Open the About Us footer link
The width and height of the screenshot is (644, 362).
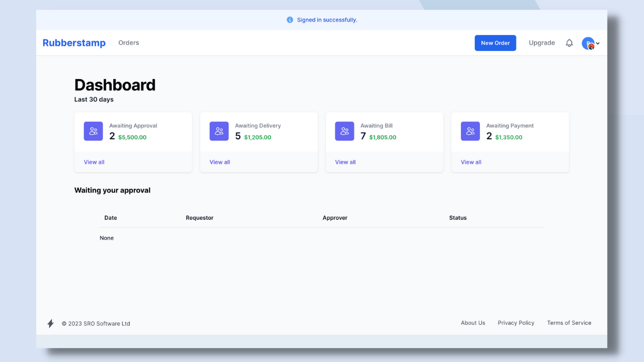(473, 323)
